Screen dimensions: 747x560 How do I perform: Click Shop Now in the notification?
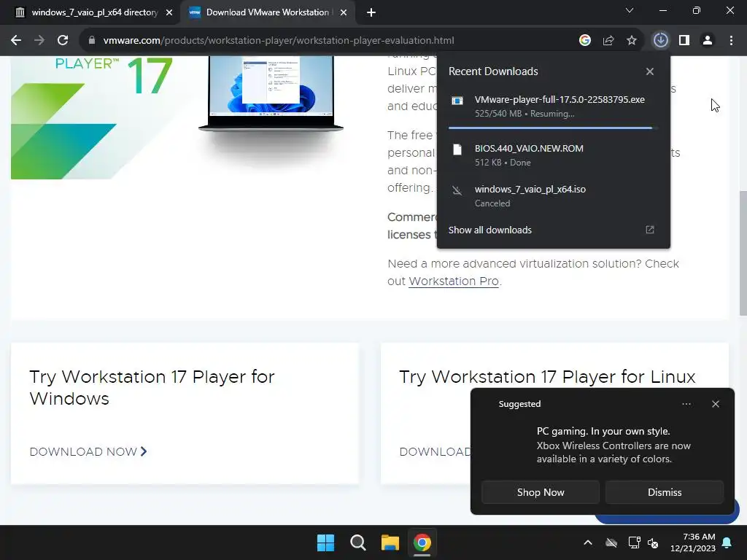[541, 492]
